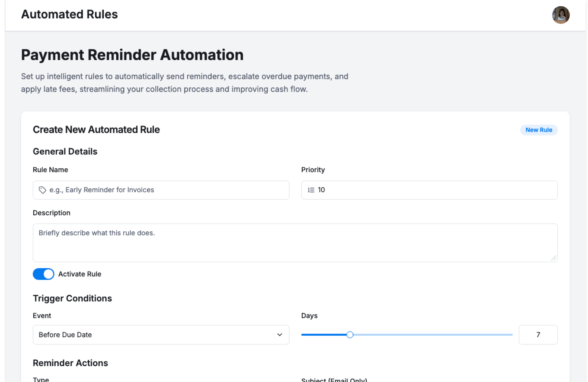Focus the Priority field showing 10
The height and width of the screenshot is (382, 588).
click(x=435, y=190)
